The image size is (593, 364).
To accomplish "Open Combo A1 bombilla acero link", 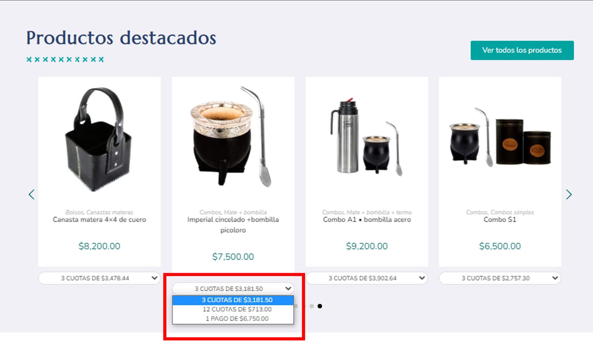I will (367, 219).
